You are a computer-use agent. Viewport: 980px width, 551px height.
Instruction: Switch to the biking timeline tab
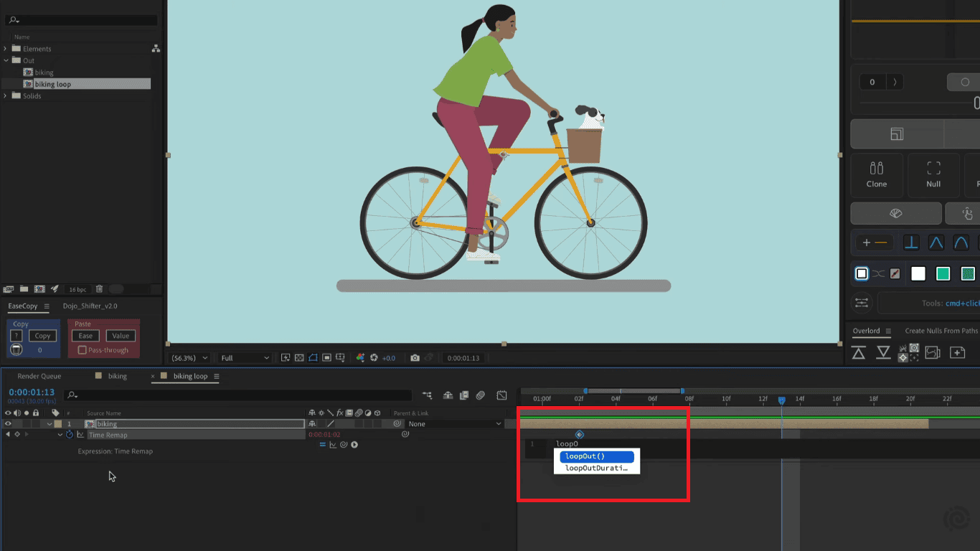click(118, 376)
